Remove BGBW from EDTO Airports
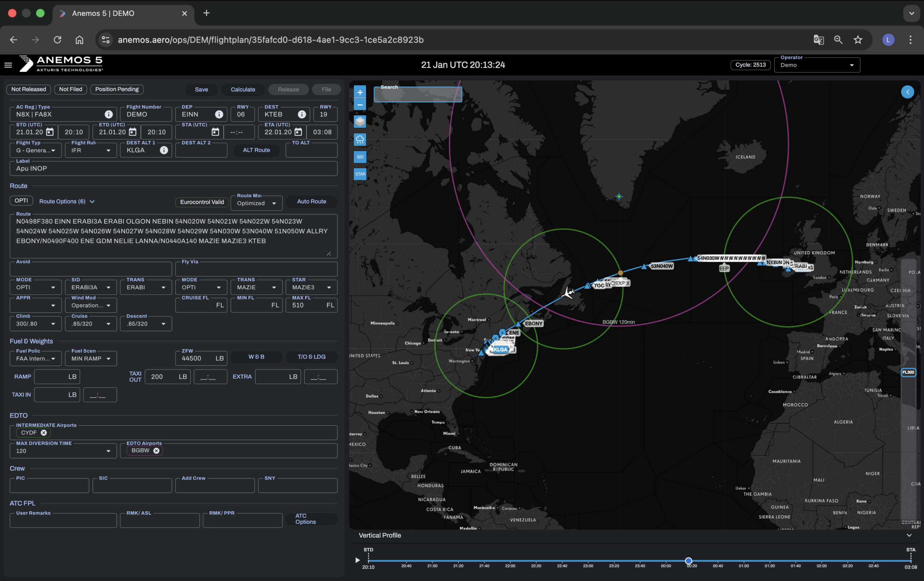The height and width of the screenshot is (581, 924). tap(156, 451)
